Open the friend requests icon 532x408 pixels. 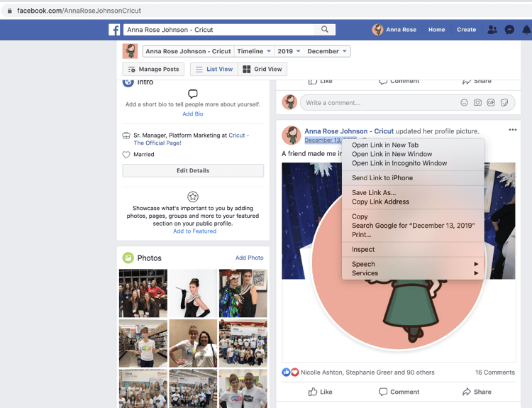pos(492,30)
